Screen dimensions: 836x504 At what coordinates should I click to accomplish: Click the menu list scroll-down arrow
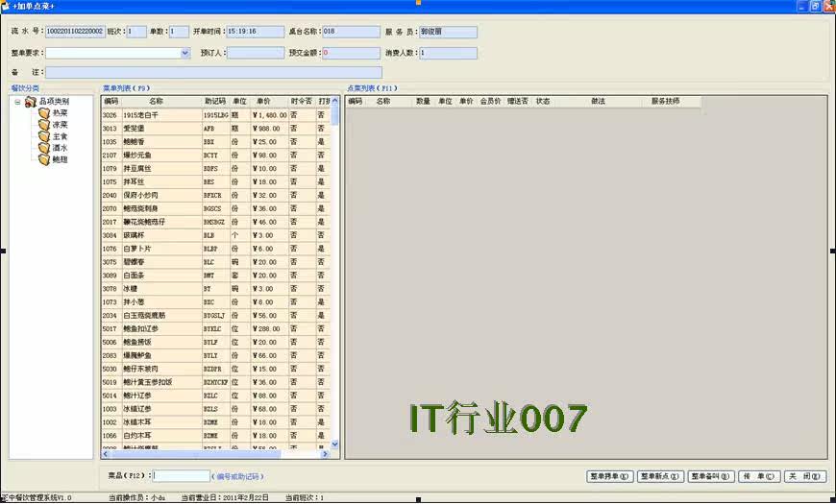pyautogui.click(x=334, y=444)
